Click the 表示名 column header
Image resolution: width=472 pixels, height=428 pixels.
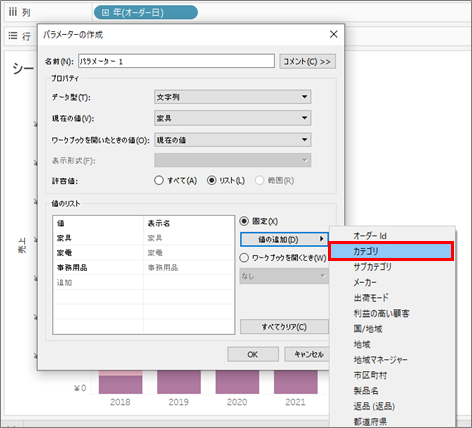(189, 223)
